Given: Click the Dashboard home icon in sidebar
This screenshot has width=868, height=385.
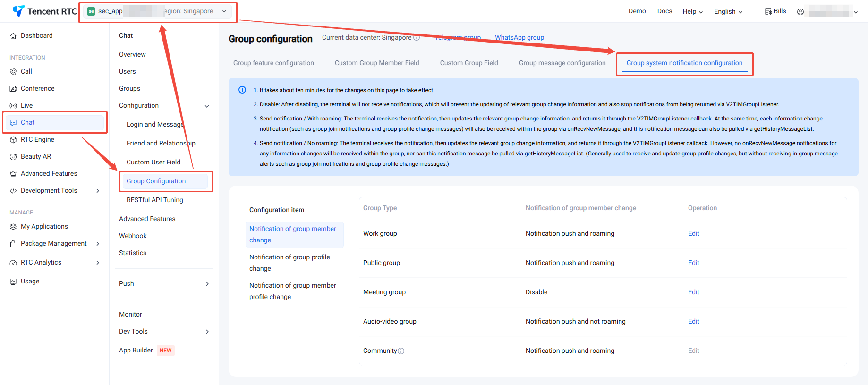Looking at the screenshot, I should 13,36.
